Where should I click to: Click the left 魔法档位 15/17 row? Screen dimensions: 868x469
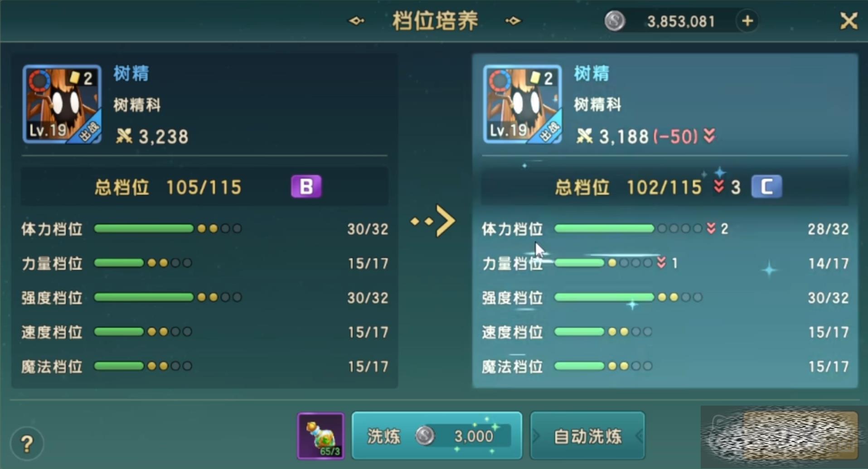pyautogui.click(x=204, y=366)
